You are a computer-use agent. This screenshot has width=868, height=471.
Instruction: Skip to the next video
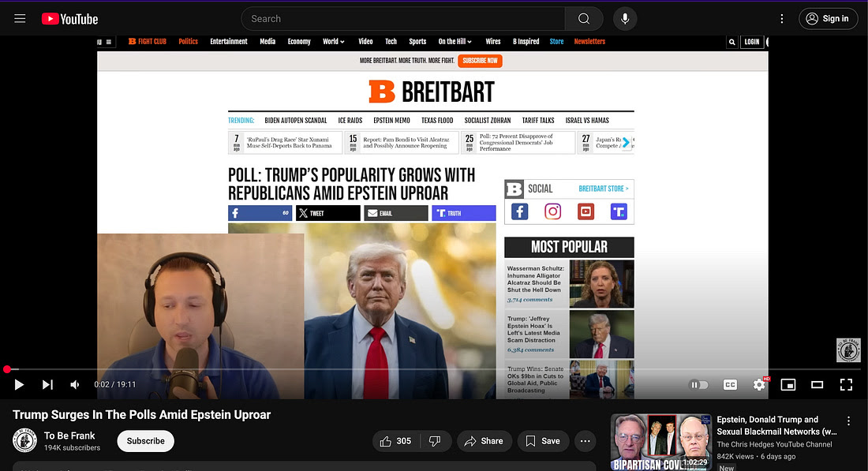pos(47,385)
